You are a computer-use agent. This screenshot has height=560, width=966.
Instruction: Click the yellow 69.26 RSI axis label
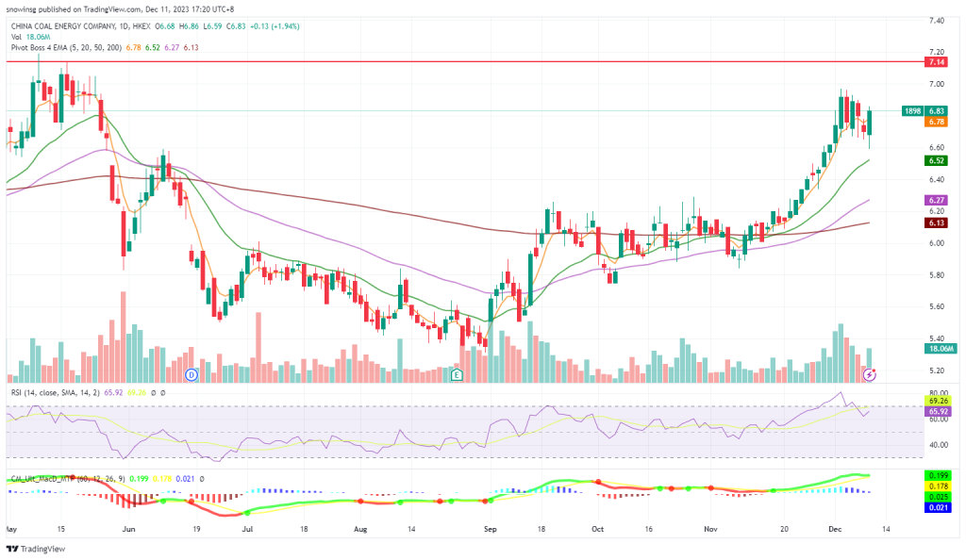pos(939,401)
